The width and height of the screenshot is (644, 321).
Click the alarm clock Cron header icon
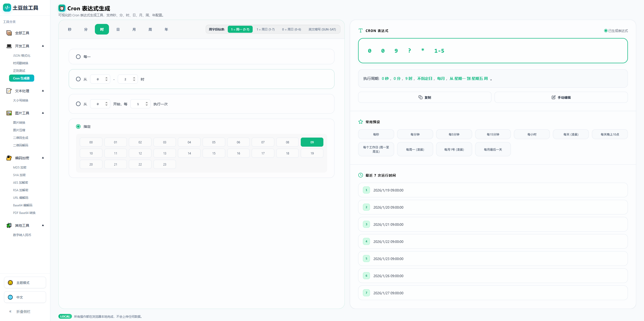pyautogui.click(x=62, y=8)
